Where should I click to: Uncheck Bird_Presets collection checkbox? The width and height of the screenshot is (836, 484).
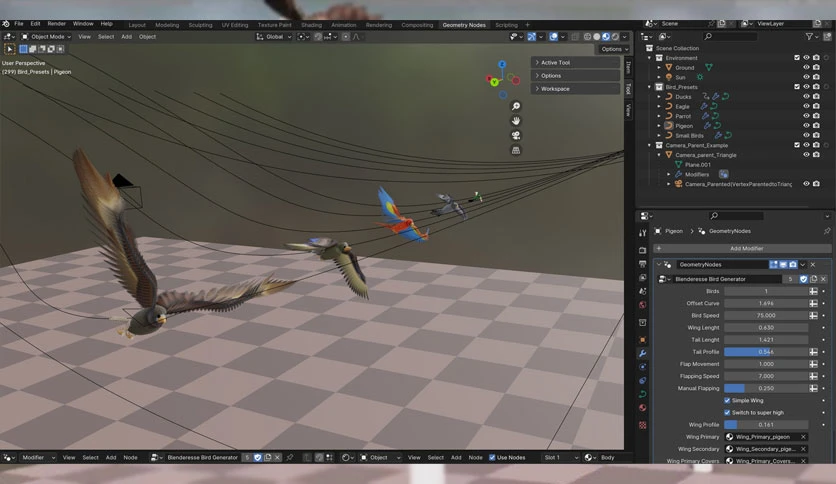pos(797,87)
